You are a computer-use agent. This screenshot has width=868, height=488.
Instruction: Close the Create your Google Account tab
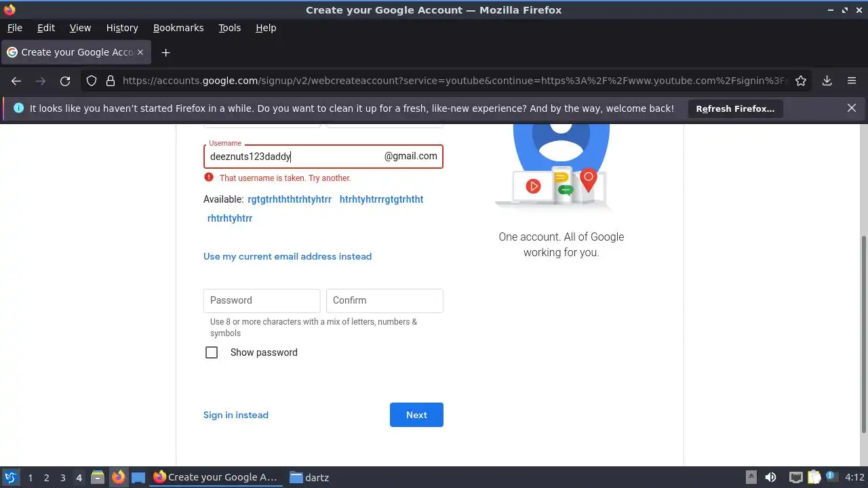[x=140, y=52]
